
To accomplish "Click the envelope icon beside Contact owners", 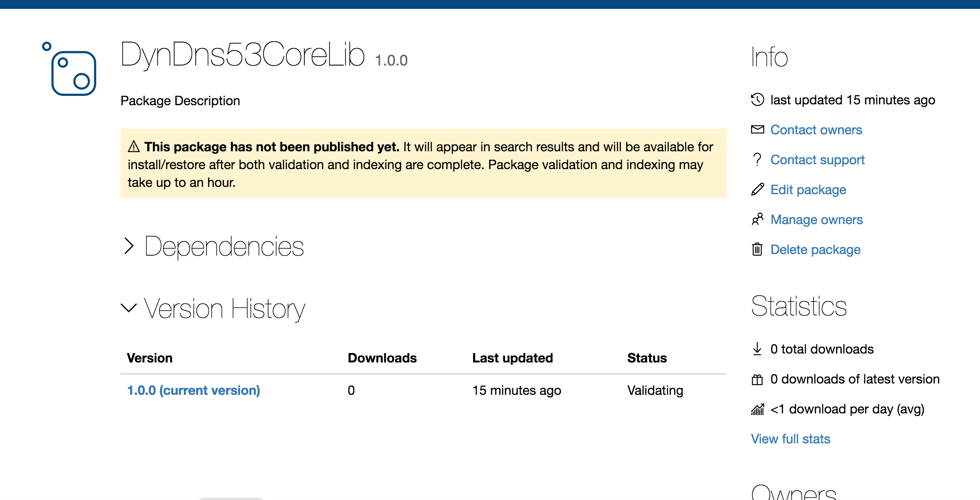I will coord(757,129).
